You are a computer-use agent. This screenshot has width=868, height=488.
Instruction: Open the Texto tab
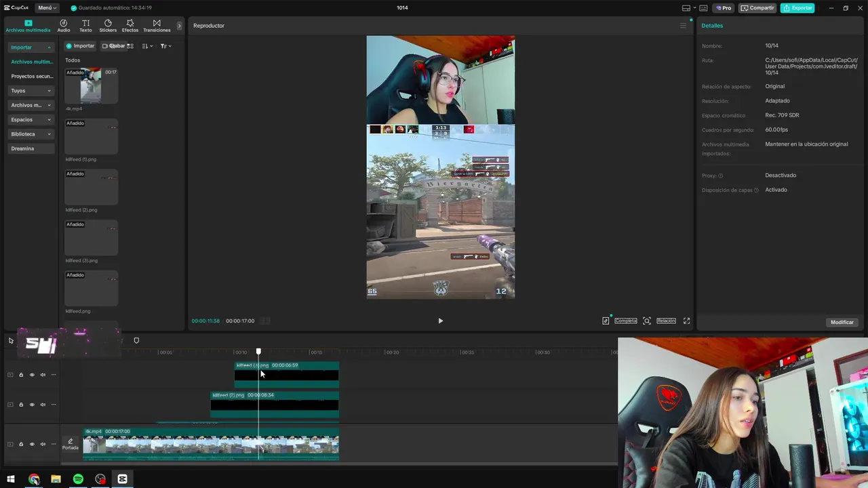pos(85,26)
